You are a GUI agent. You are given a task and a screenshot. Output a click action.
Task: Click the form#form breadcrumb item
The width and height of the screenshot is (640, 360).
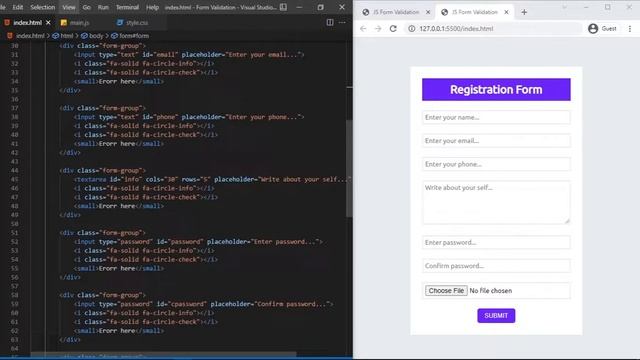[134, 36]
